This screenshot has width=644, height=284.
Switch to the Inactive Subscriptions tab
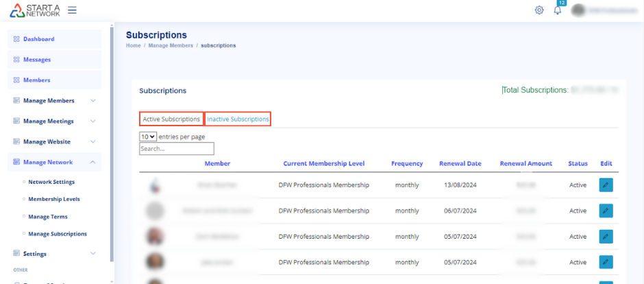(x=238, y=119)
